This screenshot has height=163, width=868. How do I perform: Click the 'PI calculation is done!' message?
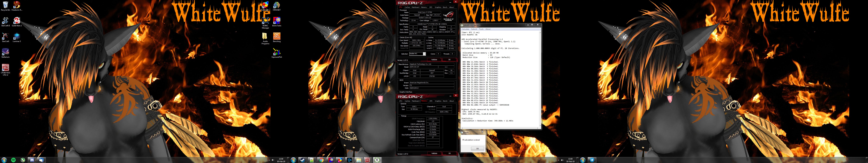(471, 140)
